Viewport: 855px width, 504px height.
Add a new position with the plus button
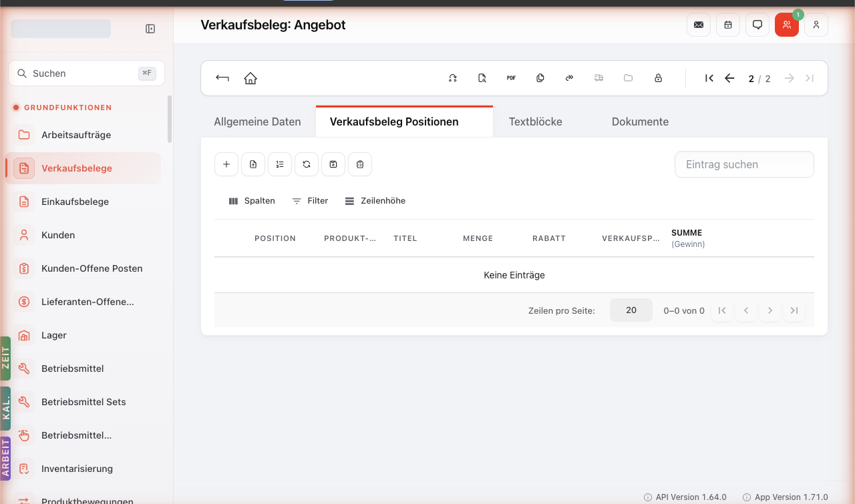pos(226,164)
